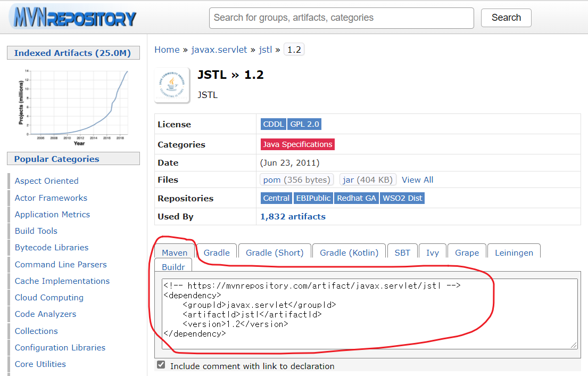Image resolution: width=588 pixels, height=376 pixels.
Task: Select the Maven tab
Action: click(x=175, y=252)
